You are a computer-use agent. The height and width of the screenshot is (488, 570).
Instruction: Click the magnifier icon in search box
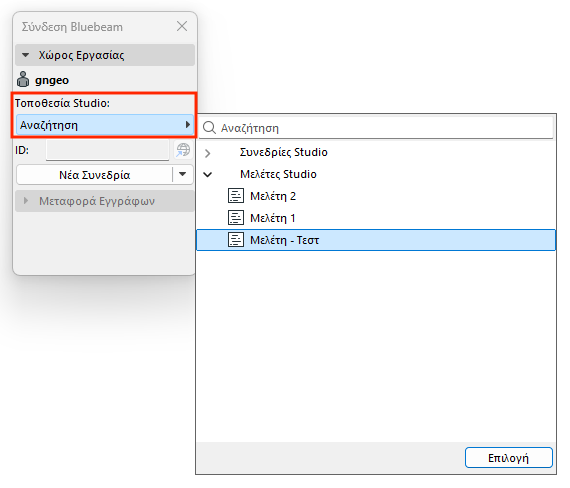tap(209, 128)
